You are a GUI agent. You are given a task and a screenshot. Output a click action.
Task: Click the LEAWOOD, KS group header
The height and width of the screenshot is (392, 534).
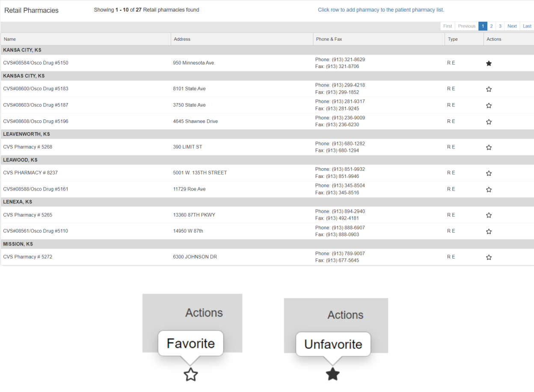pyautogui.click(x=267, y=160)
